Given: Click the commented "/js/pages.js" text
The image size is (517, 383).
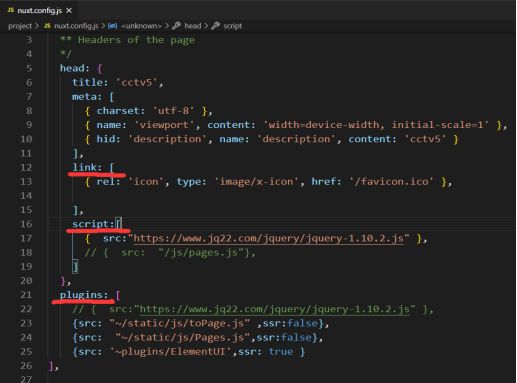Looking at the screenshot, I should pos(201,253).
